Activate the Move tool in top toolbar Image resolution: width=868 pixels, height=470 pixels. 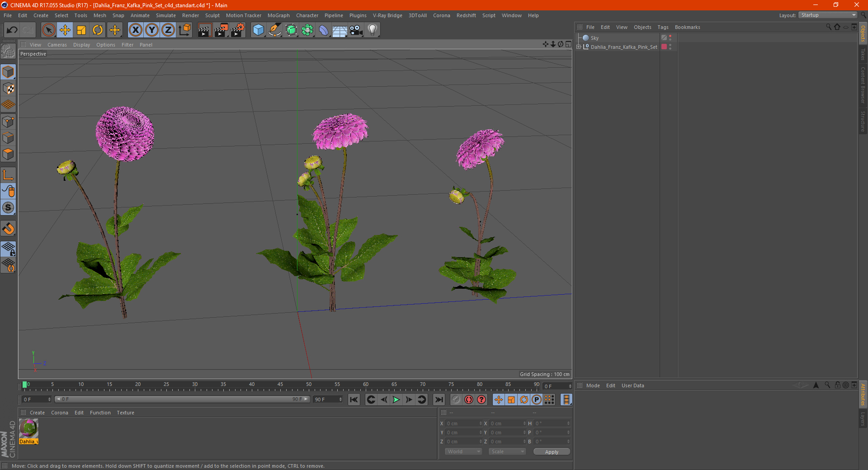click(x=65, y=30)
